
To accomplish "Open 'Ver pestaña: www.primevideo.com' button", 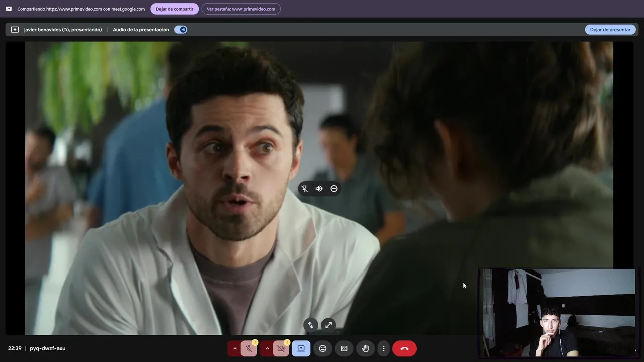I will click(241, 9).
